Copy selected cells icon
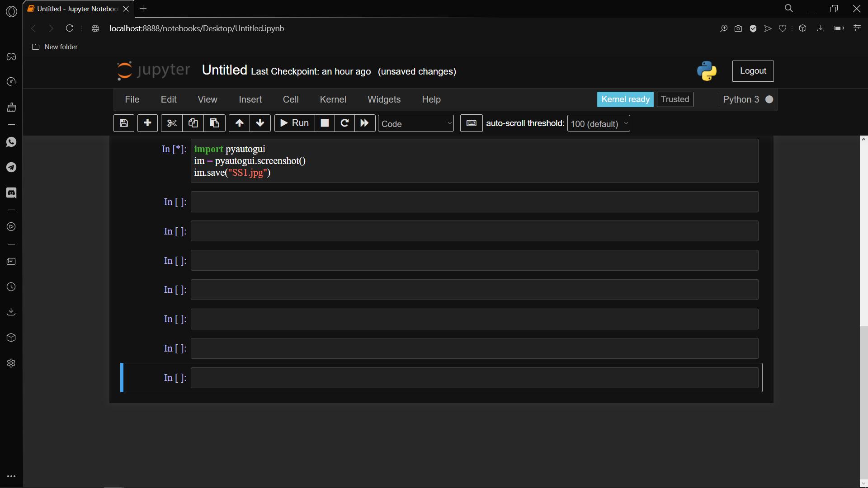This screenshot has width=868, height=488. (193, 123)
